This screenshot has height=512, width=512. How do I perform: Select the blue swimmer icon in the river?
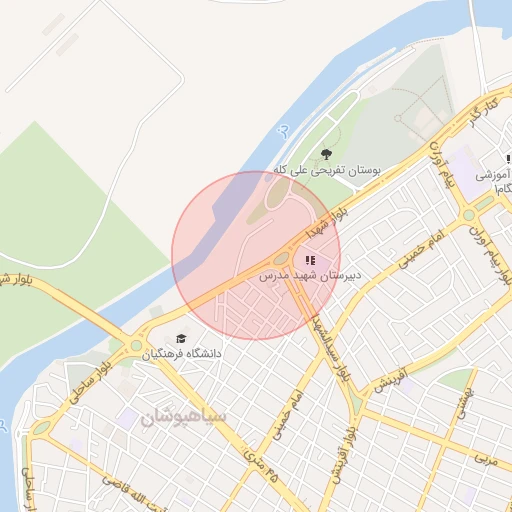(284, 131)
